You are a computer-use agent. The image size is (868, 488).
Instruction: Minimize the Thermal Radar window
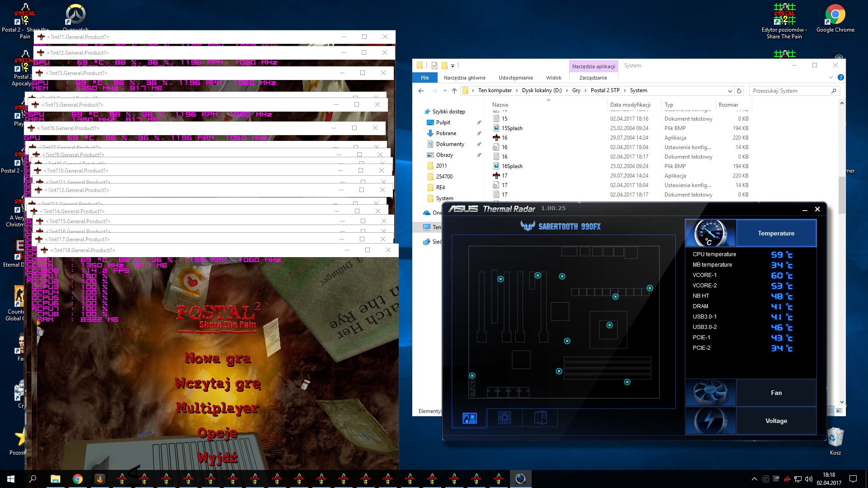tap(805, 210)
